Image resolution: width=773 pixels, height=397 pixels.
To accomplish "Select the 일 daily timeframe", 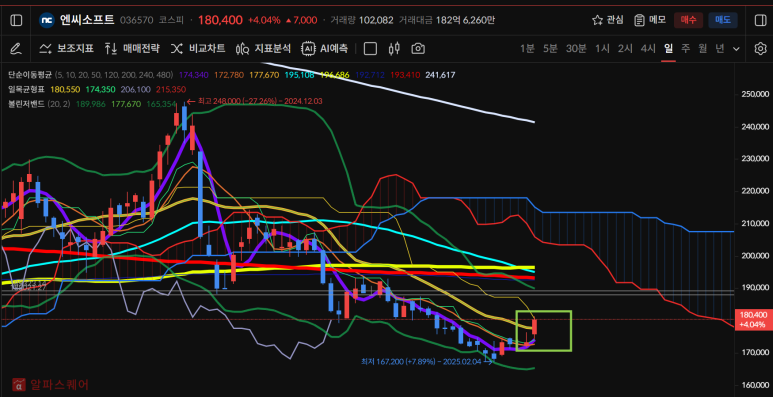I will (x=668, y=48).
